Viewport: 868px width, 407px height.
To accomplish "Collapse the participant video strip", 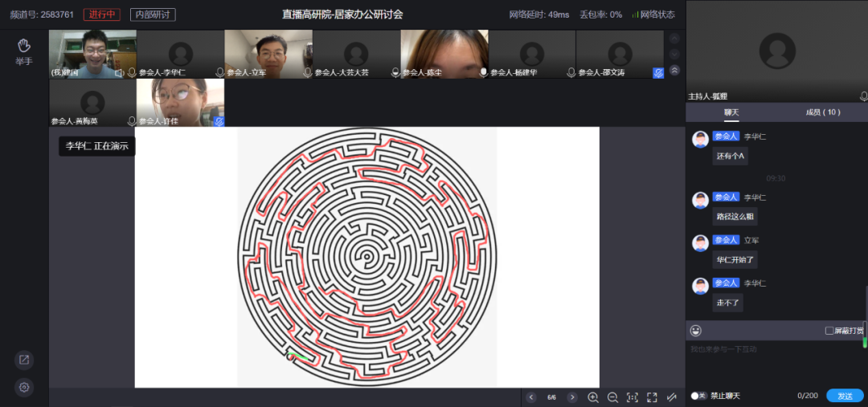I will click(x=674, y=70).
